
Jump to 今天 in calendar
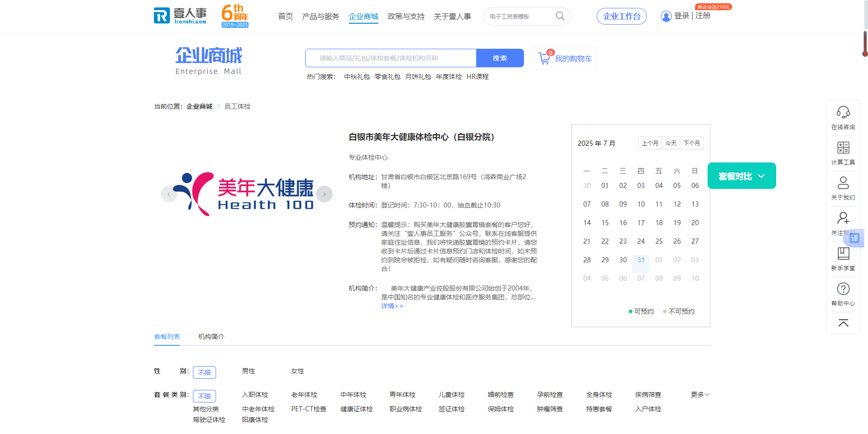pyautogui.click(x=671, y=143)
